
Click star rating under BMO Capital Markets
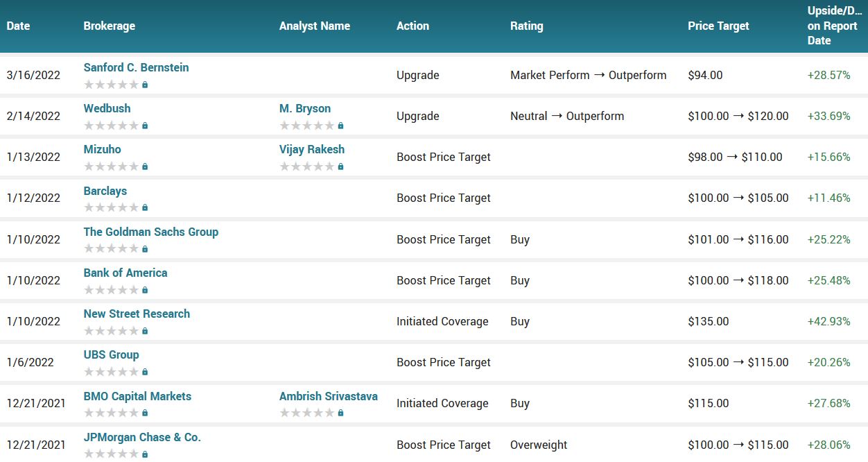tap(111, 413)
